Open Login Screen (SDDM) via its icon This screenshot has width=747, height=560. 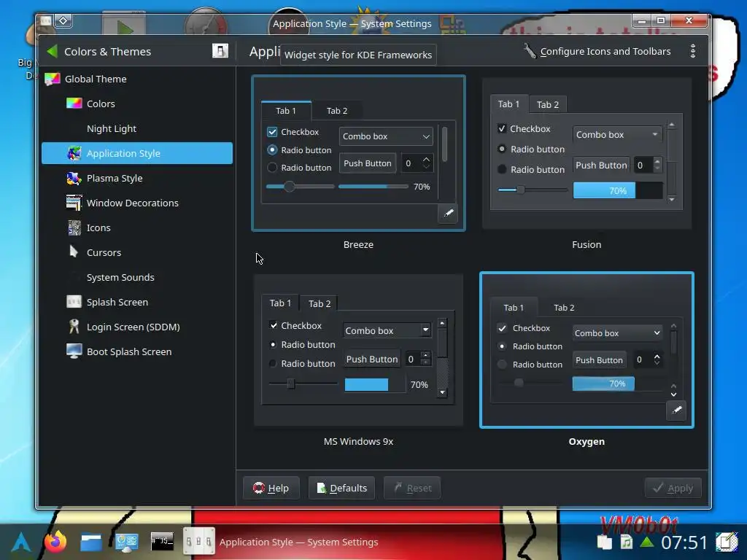click(x=74, y=327)
